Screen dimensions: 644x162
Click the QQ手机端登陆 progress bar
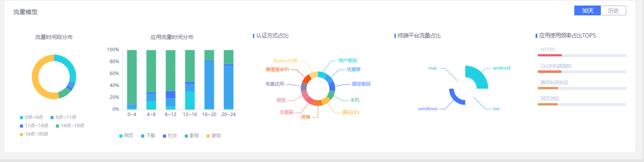tap(582, 72)
